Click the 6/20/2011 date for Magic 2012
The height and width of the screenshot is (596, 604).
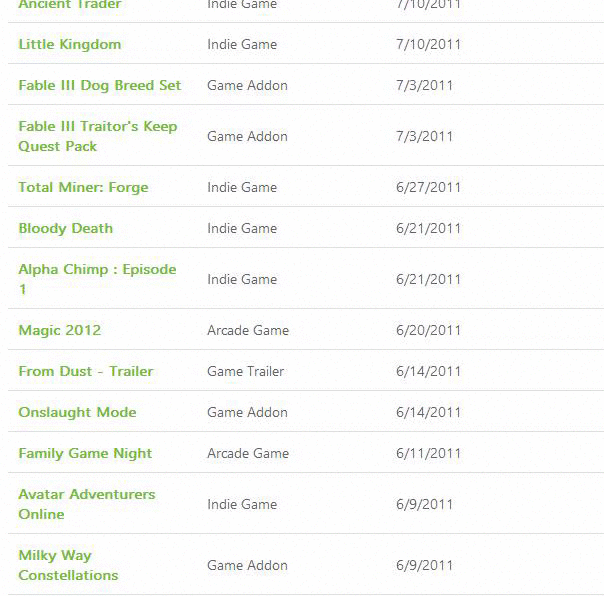click(428, 331)
